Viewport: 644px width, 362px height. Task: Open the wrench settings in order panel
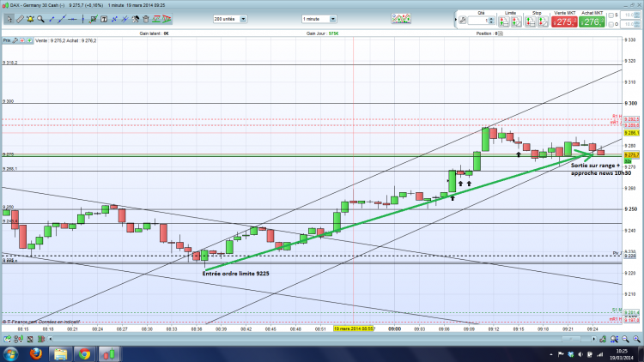tap(463, 21)
